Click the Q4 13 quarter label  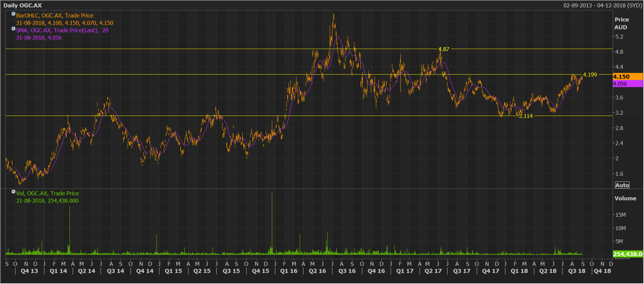[x=29, y=271]
